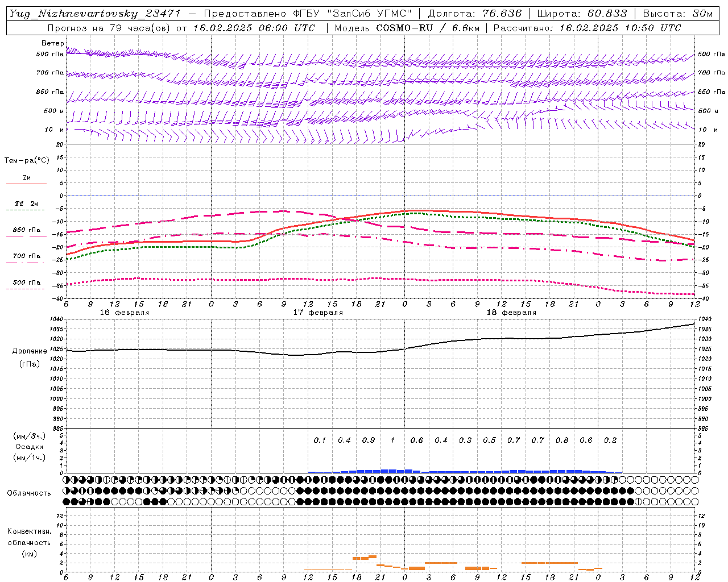This screenshot has width=728, height=582.
Task: Select the text Предоставлено ФГБУ "ЗапСиб УГМС"
Action: click(308, 14)
